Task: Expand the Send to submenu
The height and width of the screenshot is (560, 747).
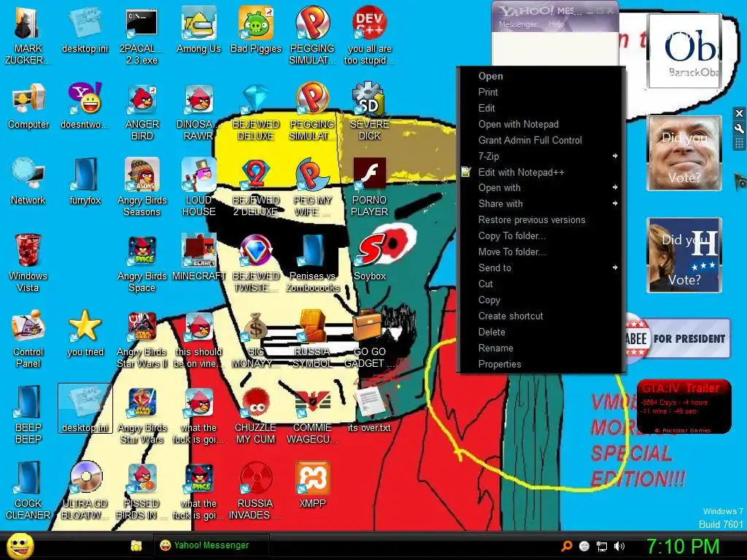Action: [541, 268]
